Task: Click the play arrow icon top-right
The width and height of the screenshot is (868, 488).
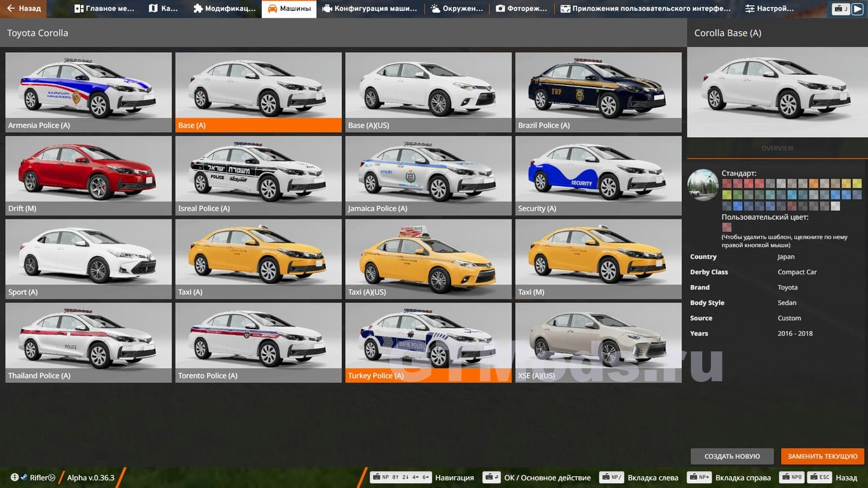Action: pos(858,9)
